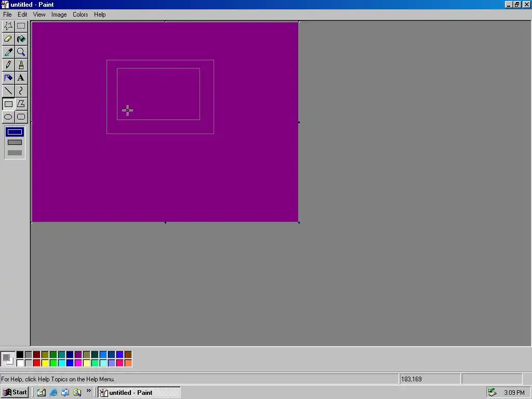Screen dimensions: 532x399
Task: Click the system tray network icon
Action: 493,393
